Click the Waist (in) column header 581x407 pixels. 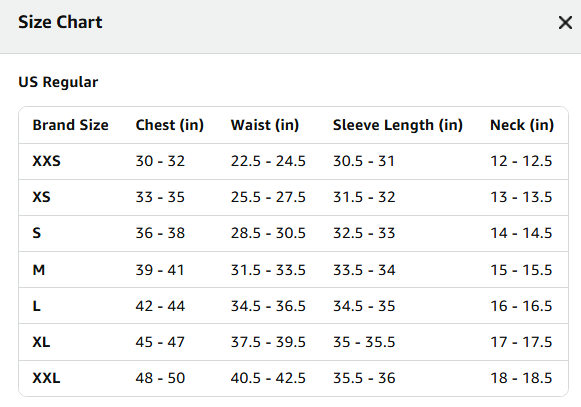265,125
